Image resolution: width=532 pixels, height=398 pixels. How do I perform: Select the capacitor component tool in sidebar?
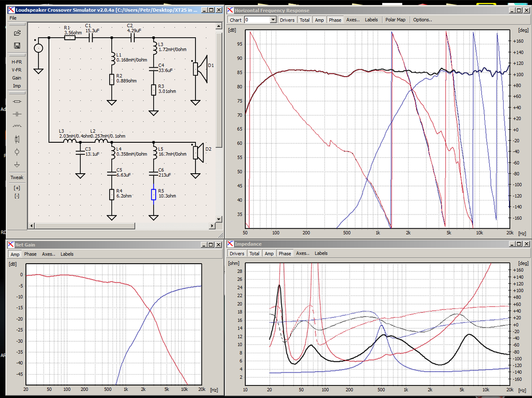pyautogui.click(x=17, y=114)
